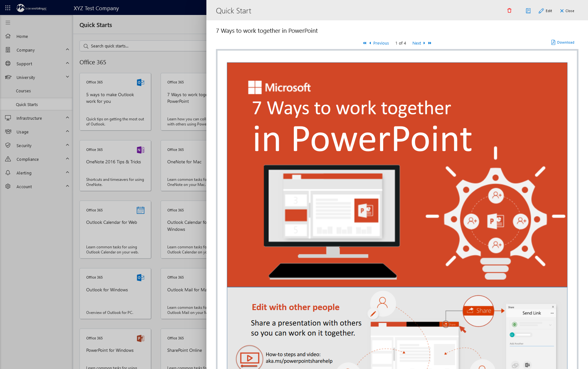Click the Edit button
The image size is (588, 369).
click(545, 11)
